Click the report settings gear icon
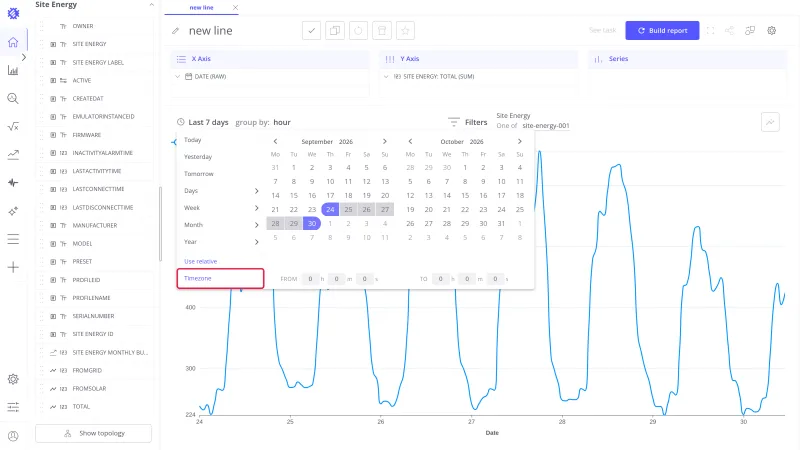This screenshot has width=800, height=450. pos(771,31)
